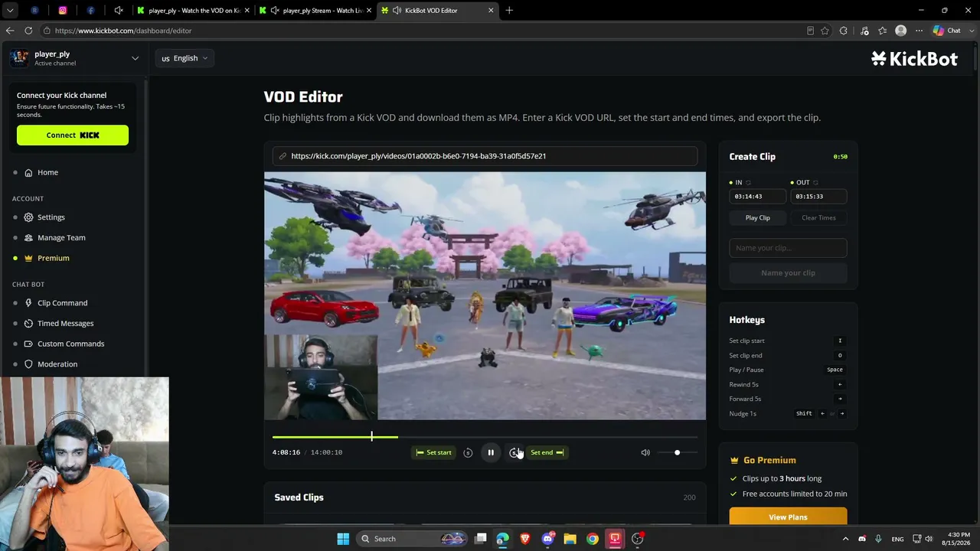The image size is (980, 551).
Task: Open Google Chrome from taskbar
Action: 593,539
